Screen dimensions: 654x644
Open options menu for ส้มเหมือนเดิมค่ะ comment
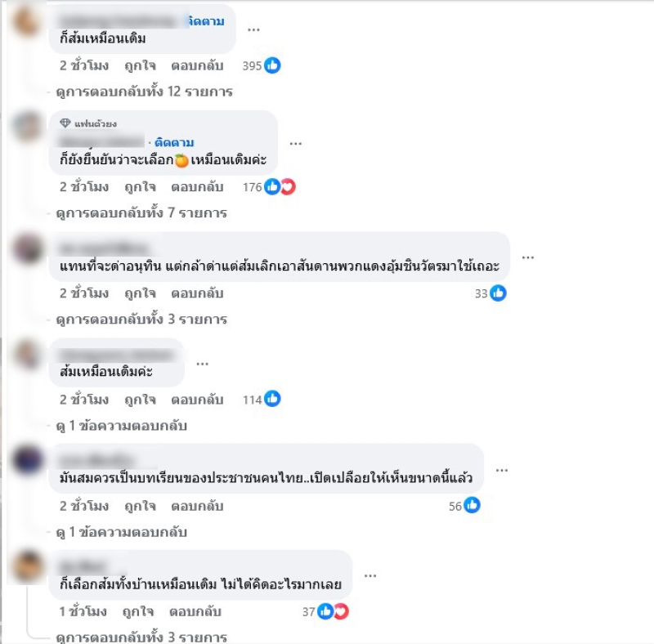tap(202, 364)
